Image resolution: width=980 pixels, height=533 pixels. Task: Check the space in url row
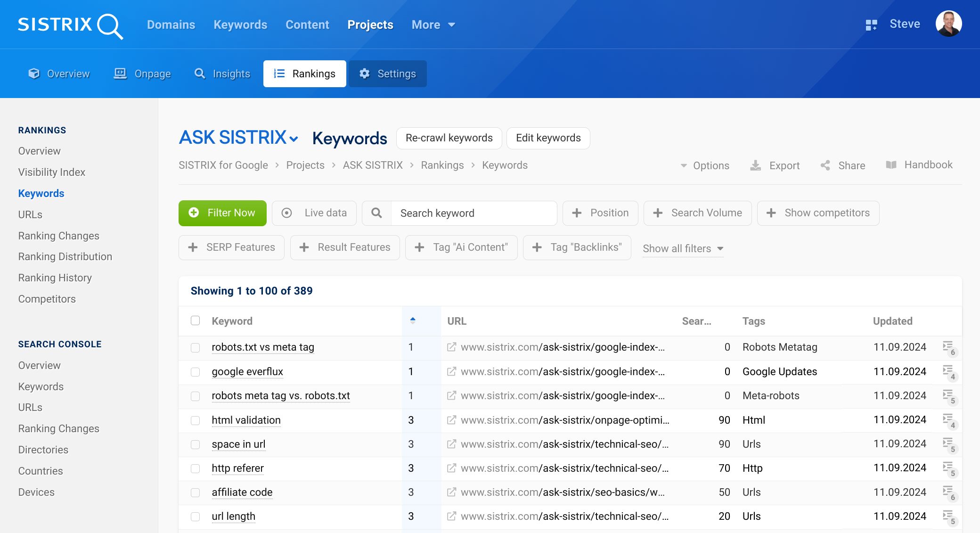click(x=195, y=444)
